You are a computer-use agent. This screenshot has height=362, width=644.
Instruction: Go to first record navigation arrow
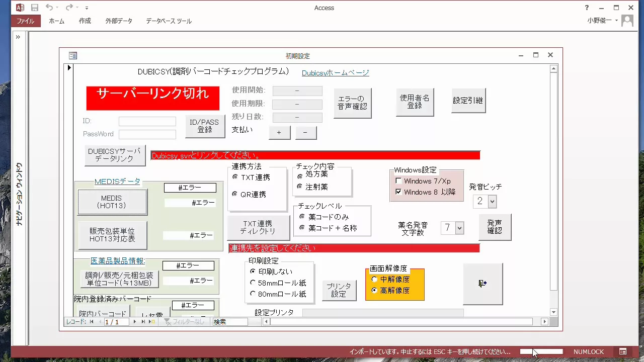pos(92,322)
